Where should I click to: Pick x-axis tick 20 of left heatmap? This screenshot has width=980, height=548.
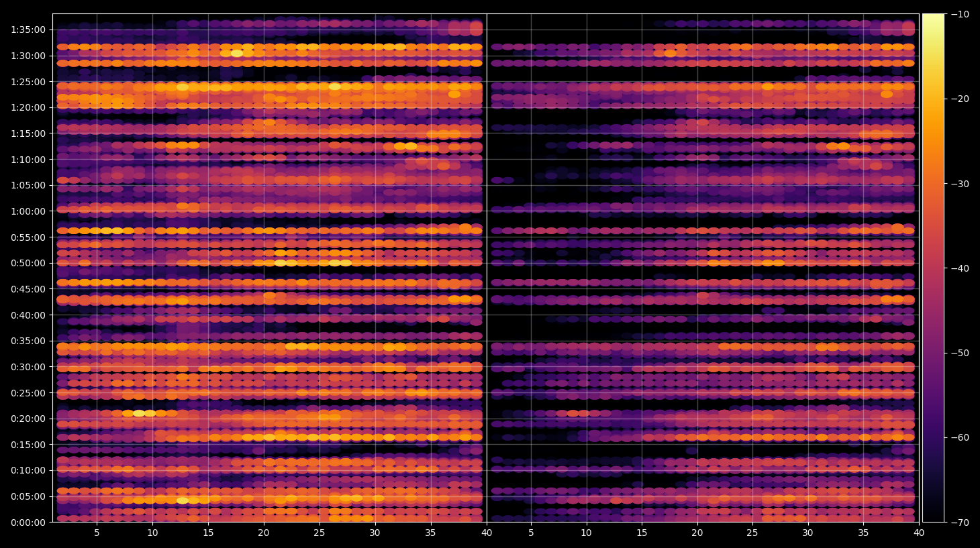[264, 533]
